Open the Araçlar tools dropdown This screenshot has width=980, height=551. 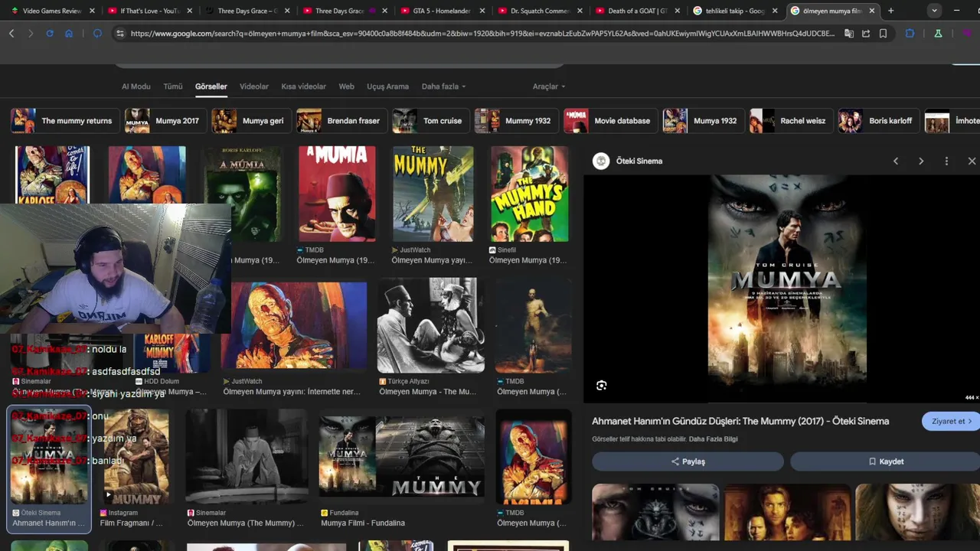(x=549, y=86)
